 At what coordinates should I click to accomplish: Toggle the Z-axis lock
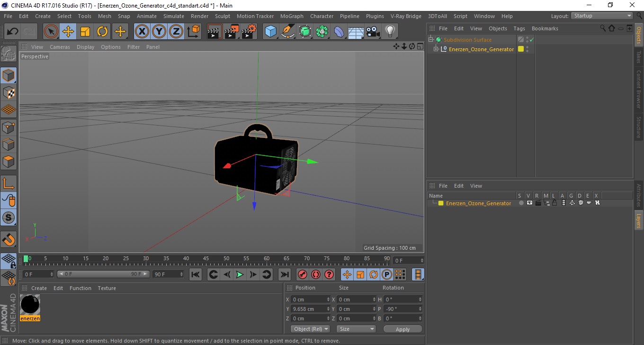click(x=176, y=32)
